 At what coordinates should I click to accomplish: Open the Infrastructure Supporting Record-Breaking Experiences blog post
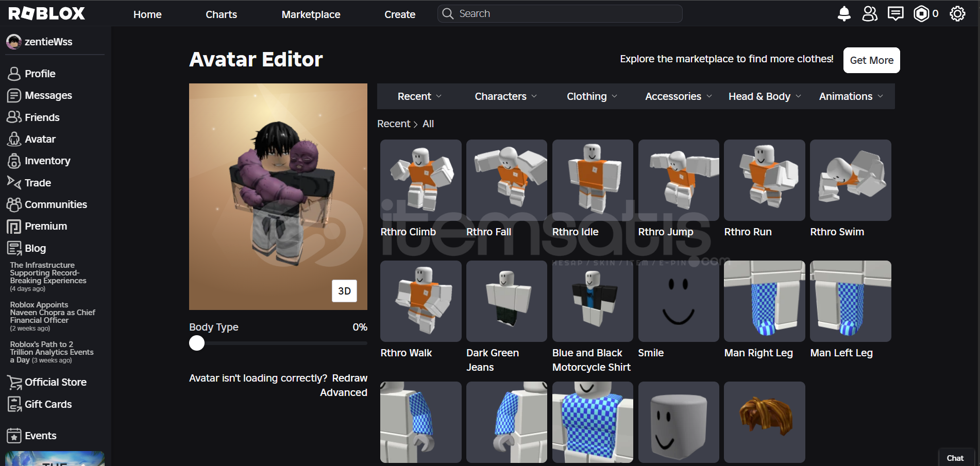pyautogui.click(x=48, y=273)
